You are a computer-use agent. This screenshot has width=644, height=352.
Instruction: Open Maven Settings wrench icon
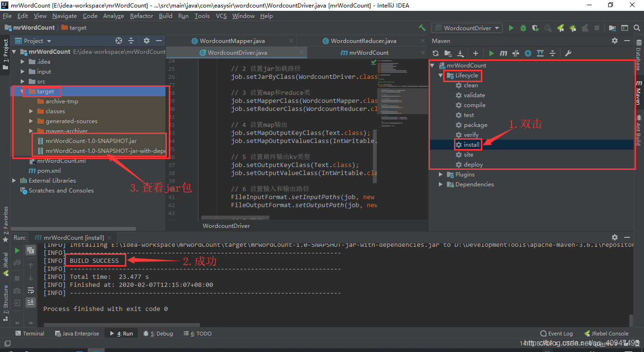pos(568,53)
